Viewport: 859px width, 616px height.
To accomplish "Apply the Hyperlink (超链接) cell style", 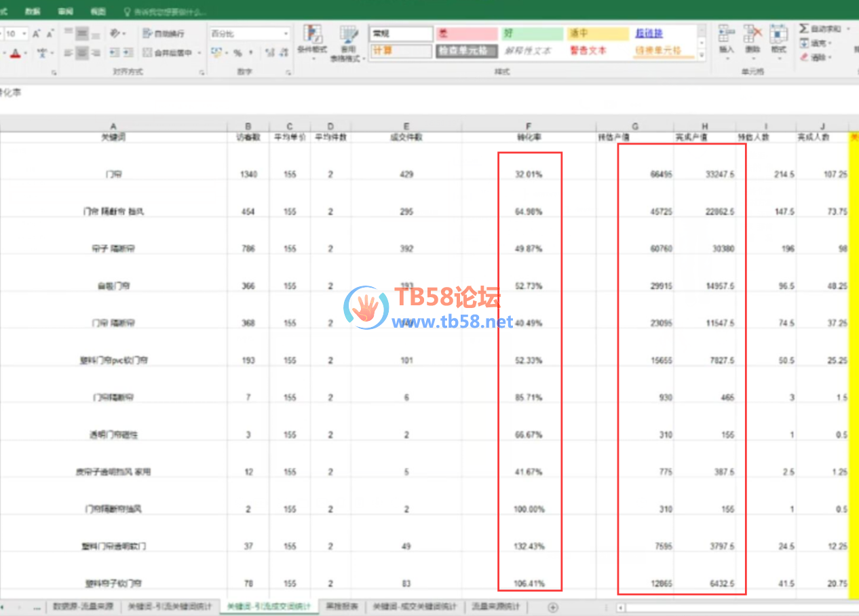I will pyautogui.click(x=649, y=33).
